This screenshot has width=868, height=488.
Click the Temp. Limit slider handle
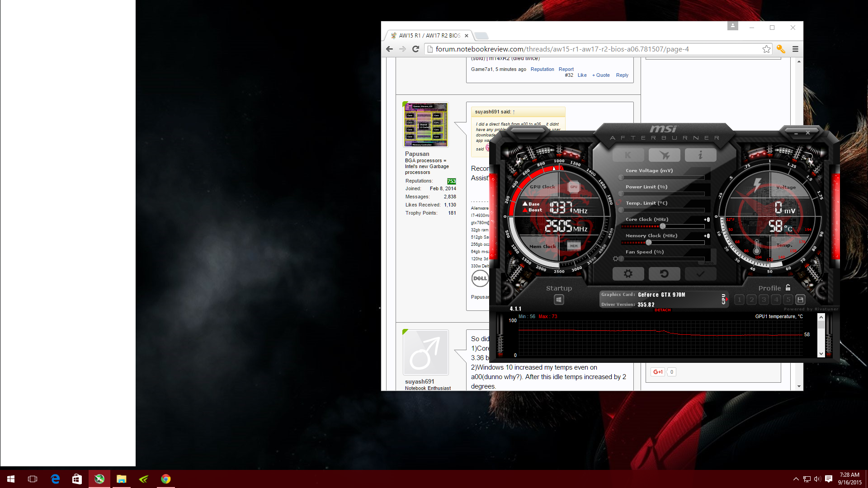(621, 210)
